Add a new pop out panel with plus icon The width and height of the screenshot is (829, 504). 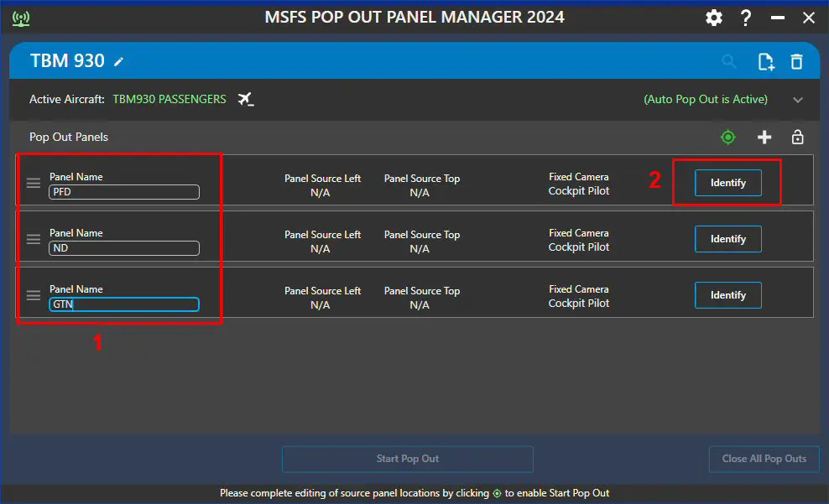[x=764, y=138]
